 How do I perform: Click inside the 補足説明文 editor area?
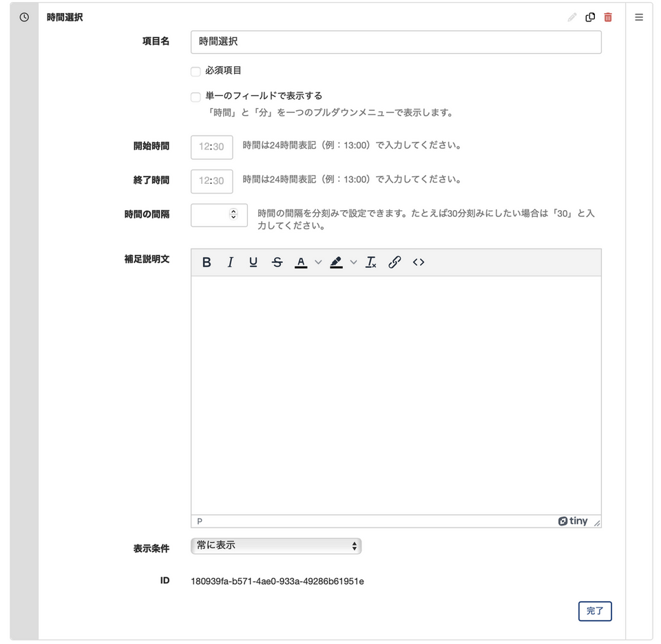(x=396, y=395)
